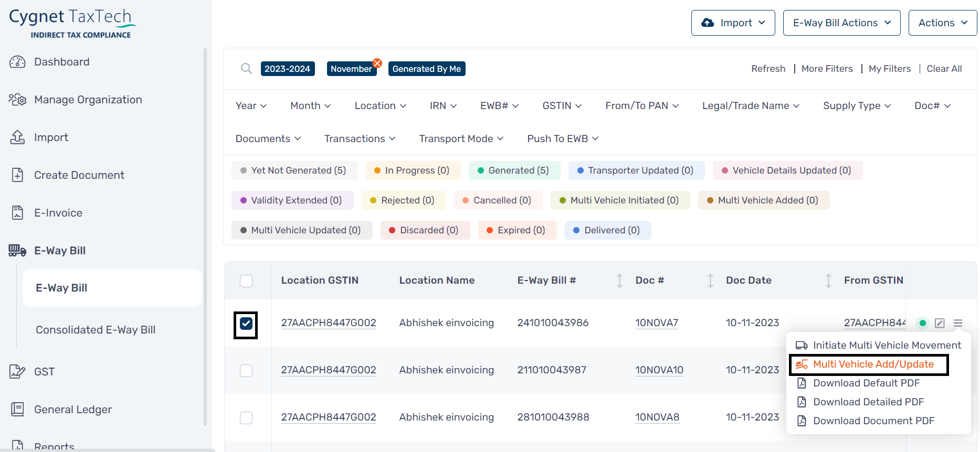980x452 pixels.
Task: Sort by the Doc # column arrows
Action: coord(710,281)
